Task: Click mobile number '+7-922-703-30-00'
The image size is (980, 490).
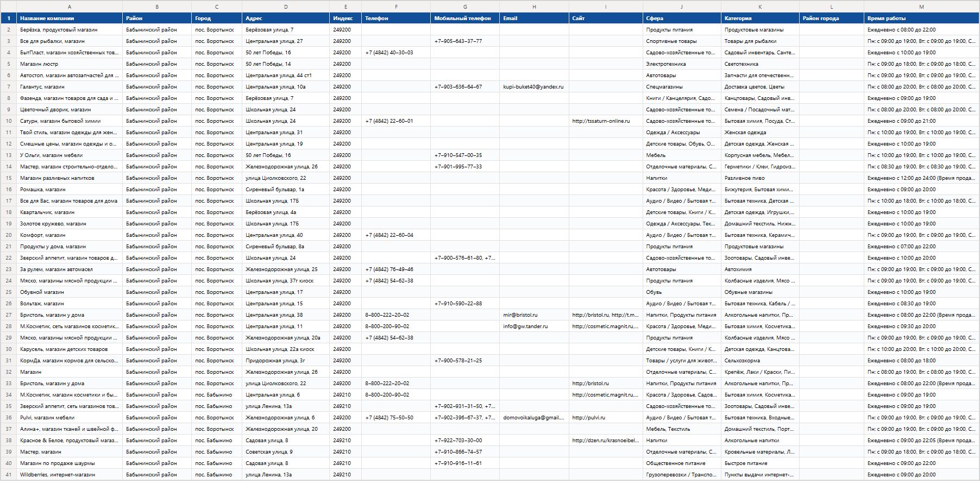Action: click(465, 441)
